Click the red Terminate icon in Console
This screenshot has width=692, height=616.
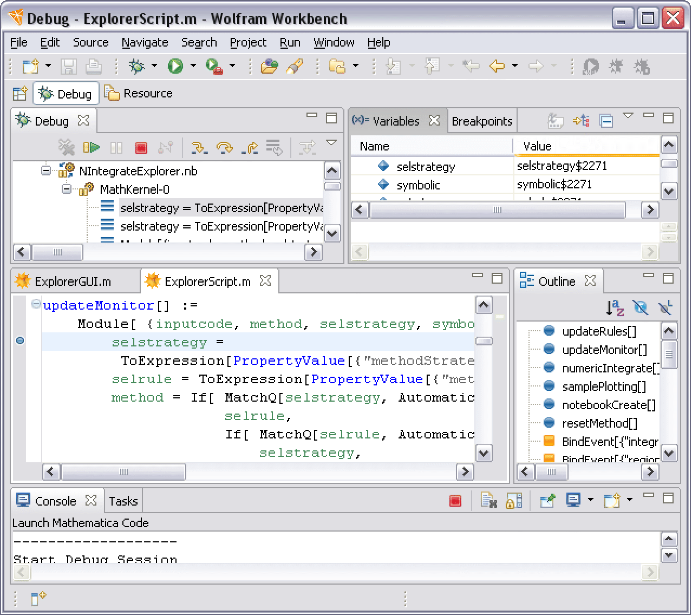(x=455, y=501)
